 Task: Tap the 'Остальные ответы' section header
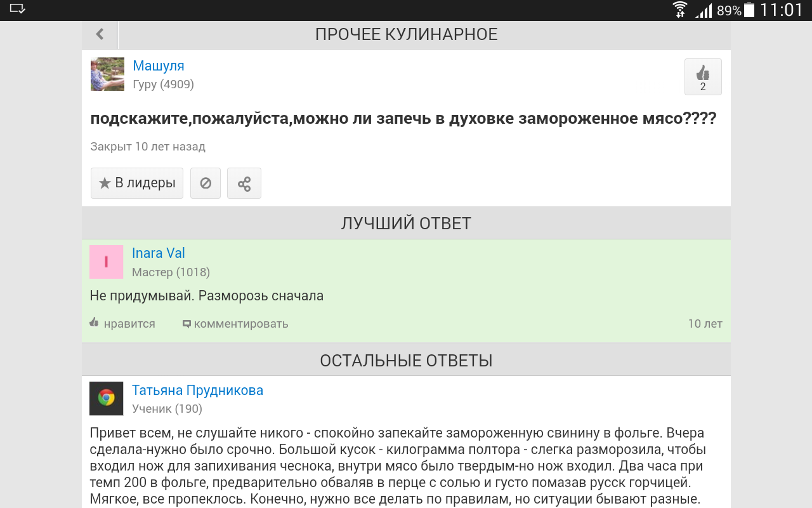coord(406,361)
